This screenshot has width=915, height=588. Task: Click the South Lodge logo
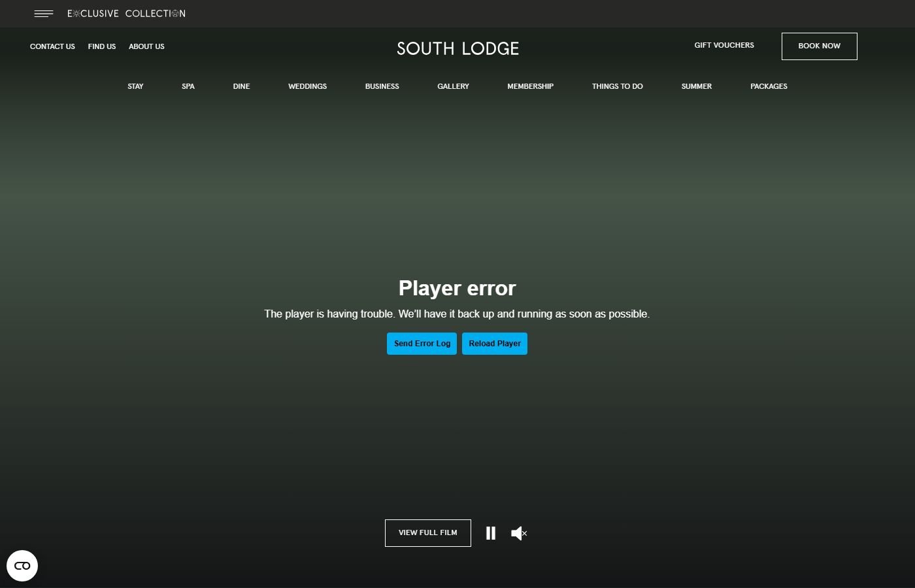click(x=457, y=48)
